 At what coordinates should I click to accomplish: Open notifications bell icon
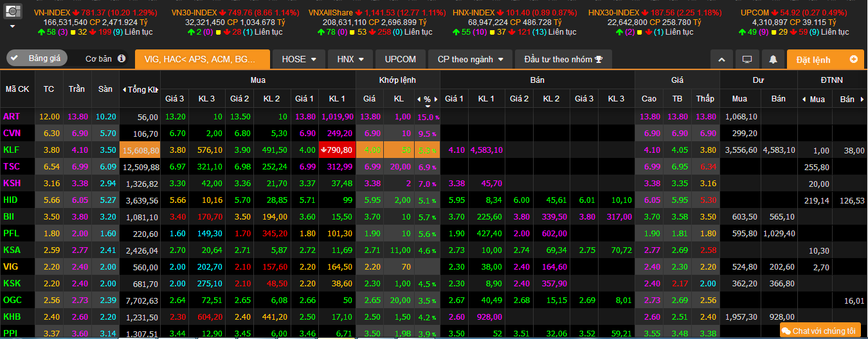pos(773,59)
